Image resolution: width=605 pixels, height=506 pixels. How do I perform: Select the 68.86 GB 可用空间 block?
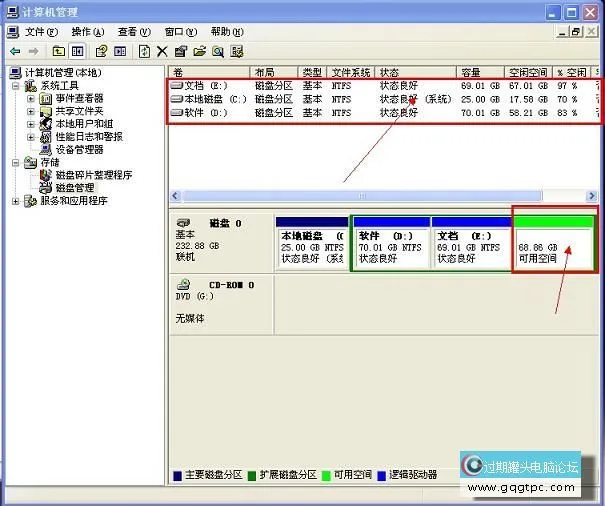click(x=554, y=244)
